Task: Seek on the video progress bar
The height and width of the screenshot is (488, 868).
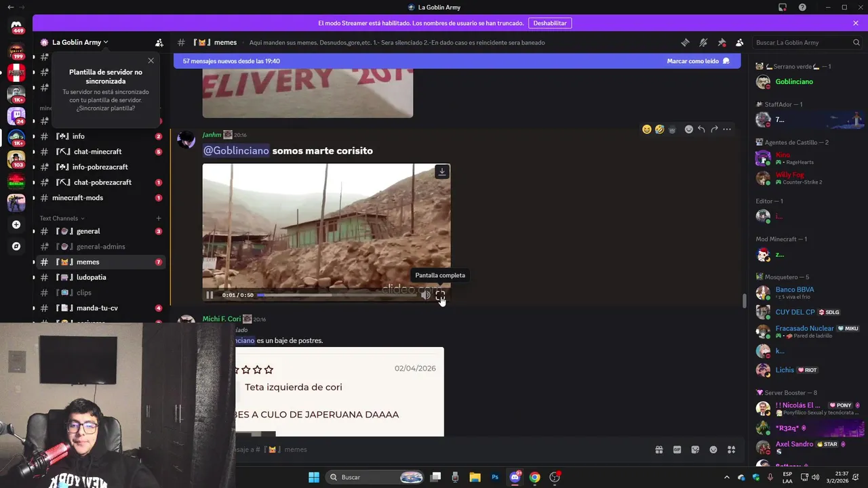Action: (336, 295)
